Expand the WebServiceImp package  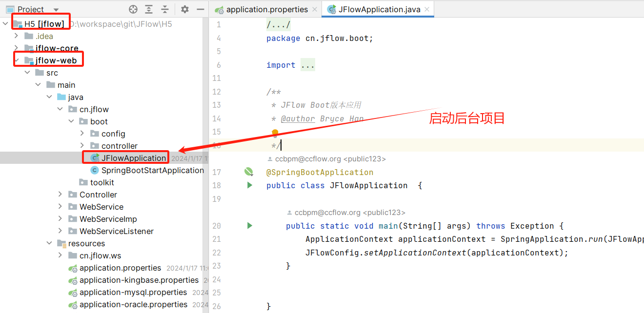coord(60,219)
